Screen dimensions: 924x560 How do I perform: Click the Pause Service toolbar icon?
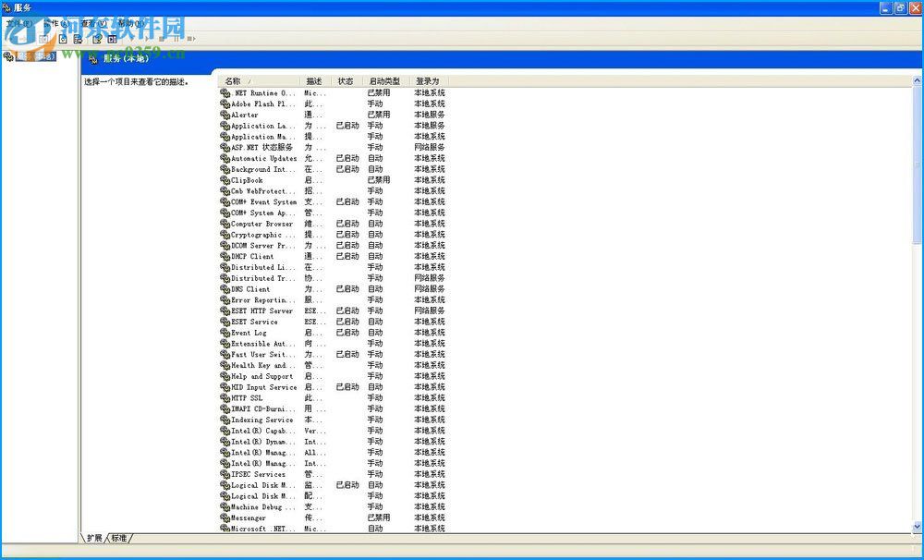[x=176, y=39]
